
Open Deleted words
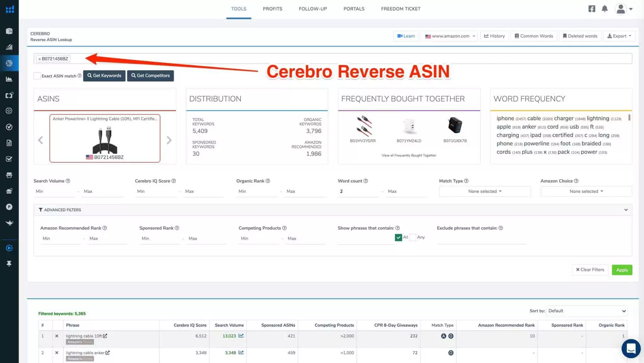click(x=580, y=36)
